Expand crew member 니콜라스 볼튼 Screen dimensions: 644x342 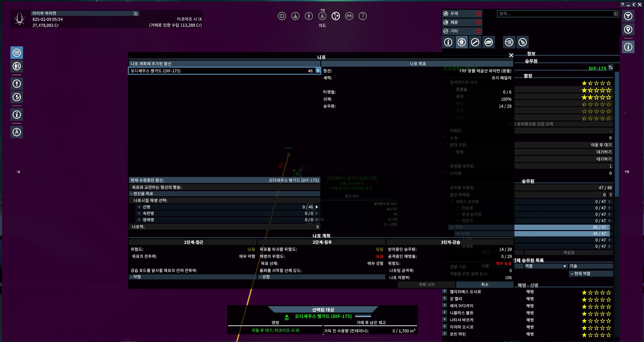tap(445, 313)
